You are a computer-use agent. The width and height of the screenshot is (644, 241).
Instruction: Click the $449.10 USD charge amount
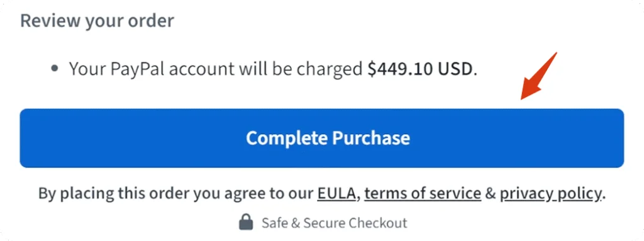[x=419, y=69]
